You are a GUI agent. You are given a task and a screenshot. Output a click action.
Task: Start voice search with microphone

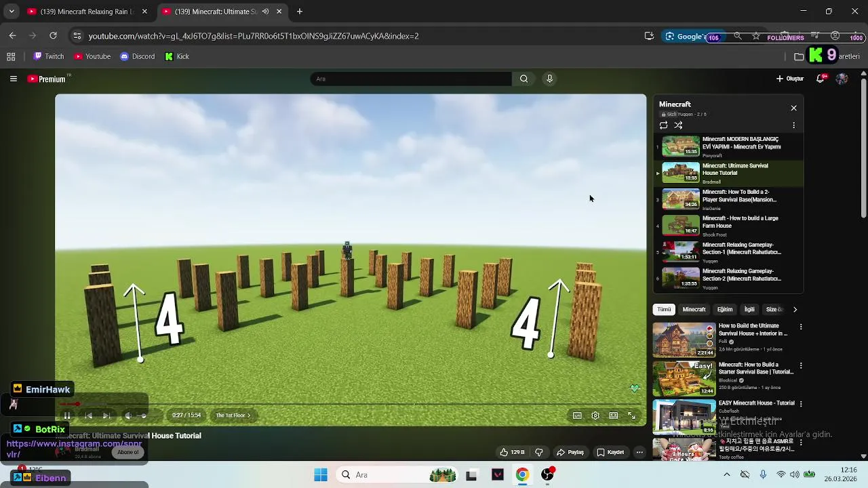(x=549, y=79)
